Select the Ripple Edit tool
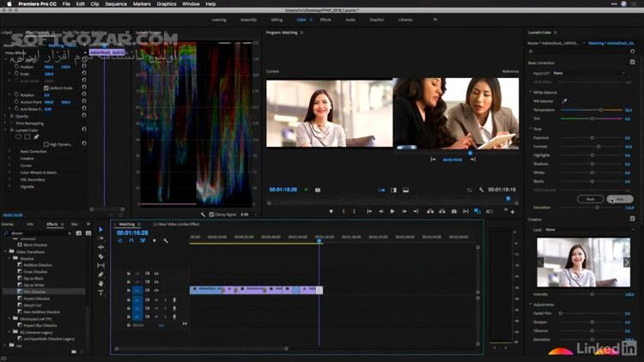This screenshot has width=644, height=362. point(101,247)
